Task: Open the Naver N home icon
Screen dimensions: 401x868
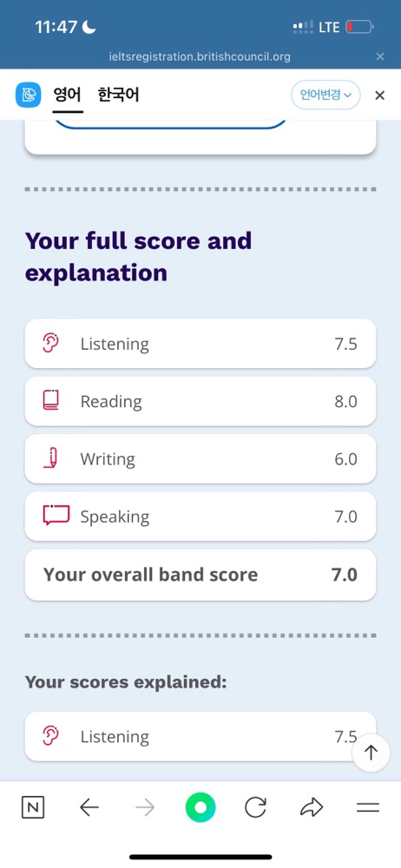Action: point(33,808)
